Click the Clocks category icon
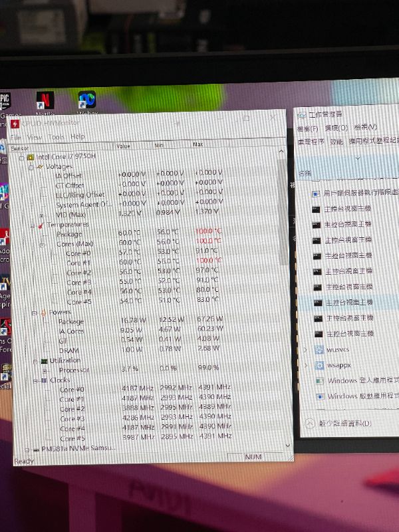 45,380
